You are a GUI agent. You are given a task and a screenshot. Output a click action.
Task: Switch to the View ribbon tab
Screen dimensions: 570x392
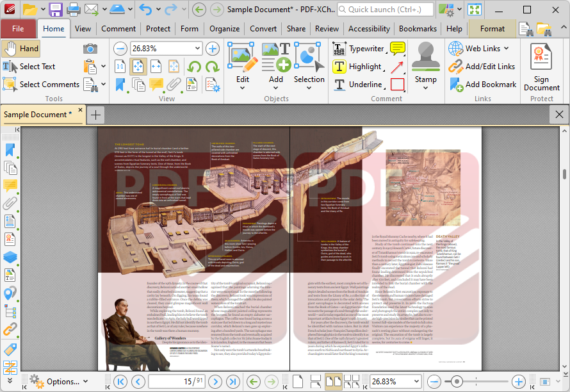83,29
